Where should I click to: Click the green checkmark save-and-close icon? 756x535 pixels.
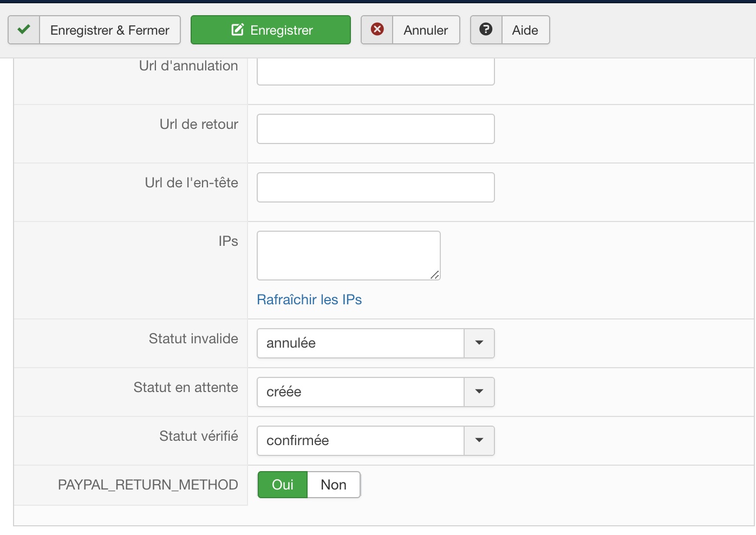click(24, 30)
